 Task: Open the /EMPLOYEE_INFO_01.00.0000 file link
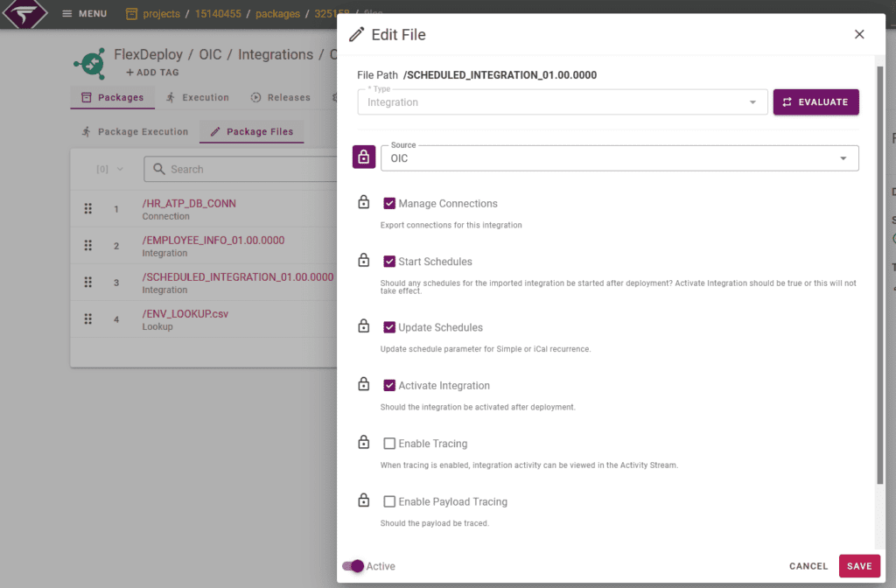213,240
